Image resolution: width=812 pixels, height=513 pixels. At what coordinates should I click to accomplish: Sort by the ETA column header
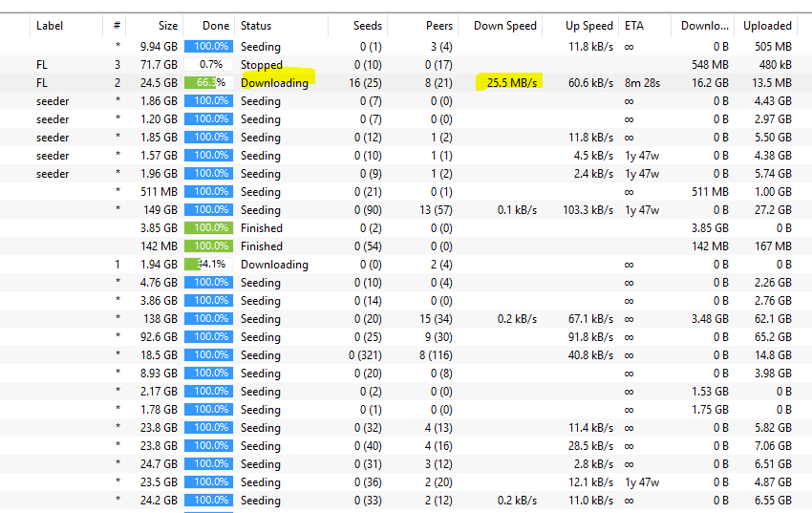pos(633,26)
